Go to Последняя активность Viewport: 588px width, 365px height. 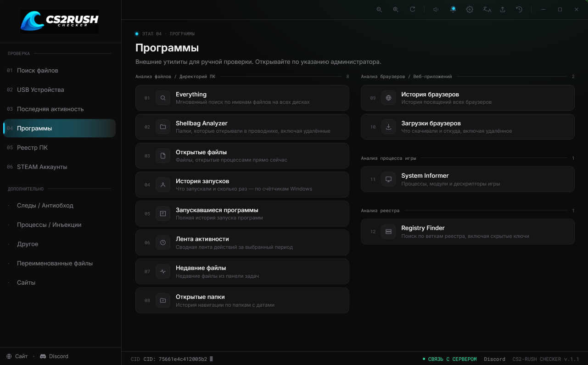[x=59, y=109]
